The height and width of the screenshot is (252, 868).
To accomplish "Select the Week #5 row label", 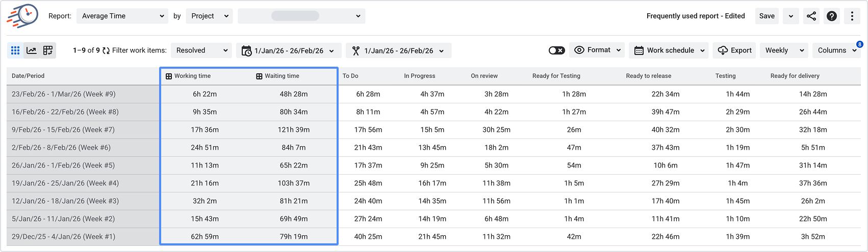I will [63, 165].
